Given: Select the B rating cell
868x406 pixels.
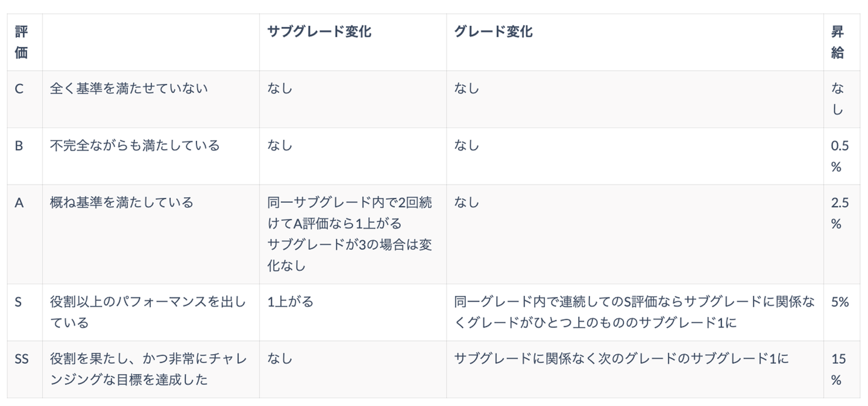Looking at the screenshot, I should coord(19,145).
